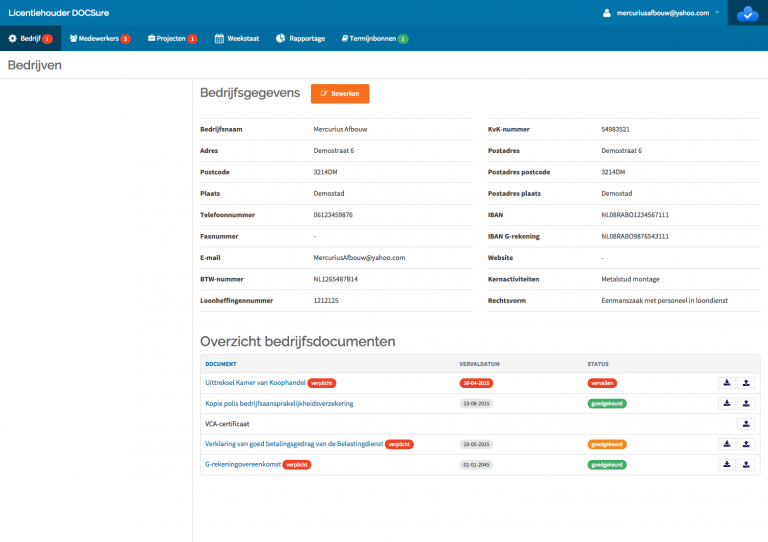This screenshot has width=768, height=542.
Task: Open the Uittreksel Kamer van Koophandel link
Action: pos(254,383)
